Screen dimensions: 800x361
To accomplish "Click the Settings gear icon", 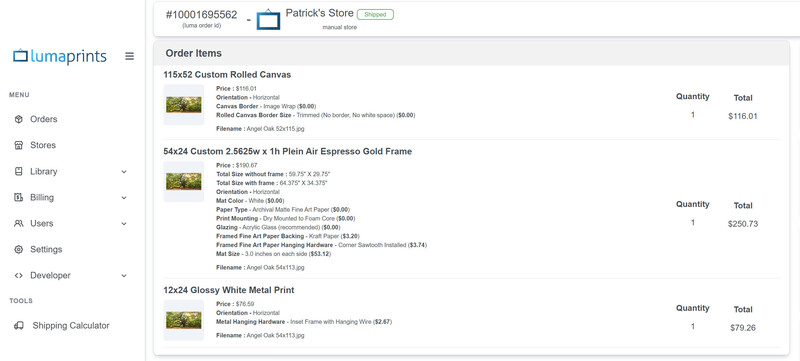I will 19,249.
